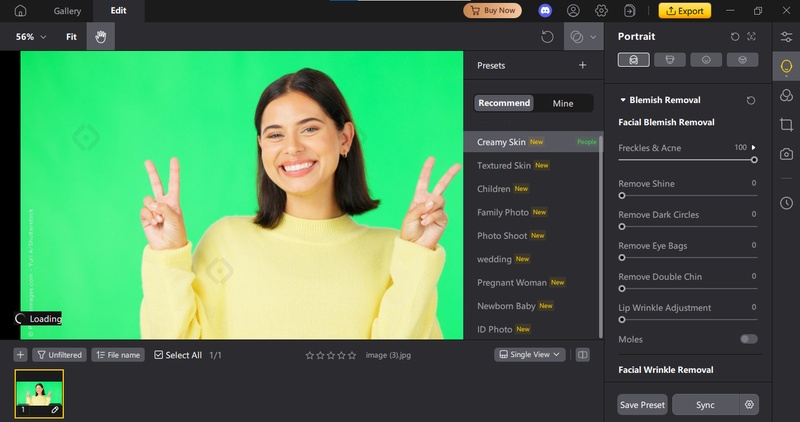
Task: Switch to the Gallery tab
Action: point(67,11)
